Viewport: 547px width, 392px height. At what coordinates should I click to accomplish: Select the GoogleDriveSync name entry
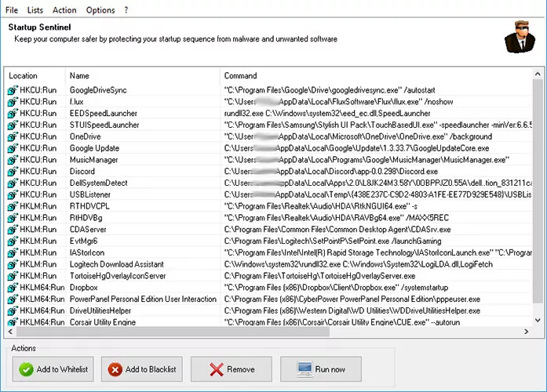(x=98, y=90)
